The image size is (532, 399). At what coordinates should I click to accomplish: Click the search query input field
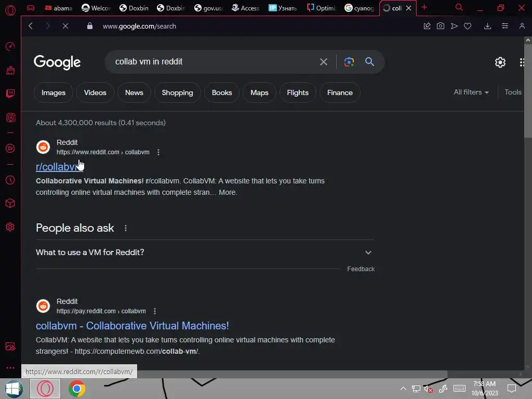coord(214,62)
